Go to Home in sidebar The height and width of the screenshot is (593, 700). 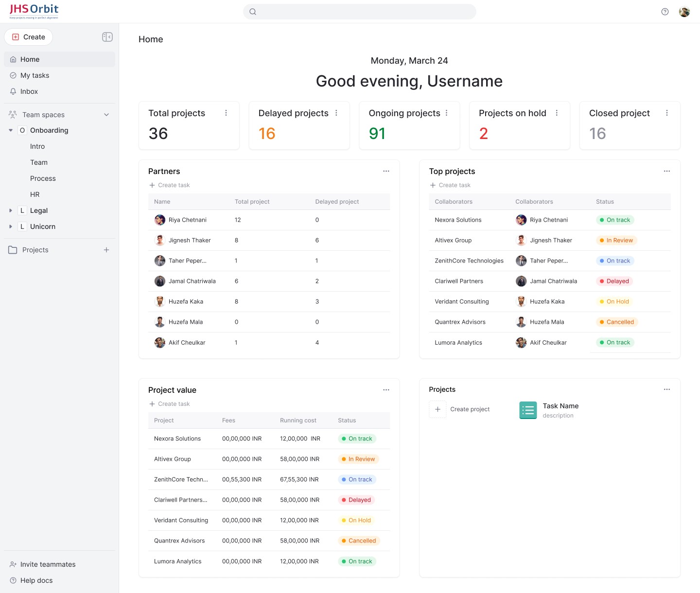(x=59, y=59)
